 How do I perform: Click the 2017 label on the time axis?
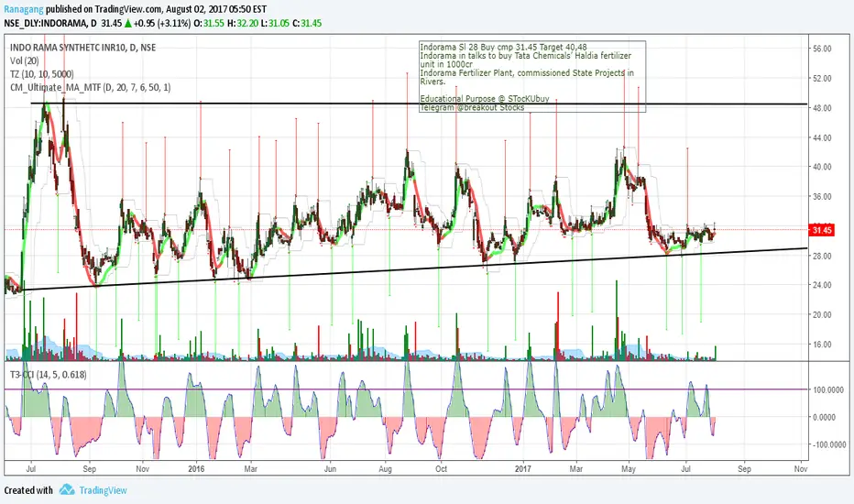pyautogui.click(x=523, y=468)
